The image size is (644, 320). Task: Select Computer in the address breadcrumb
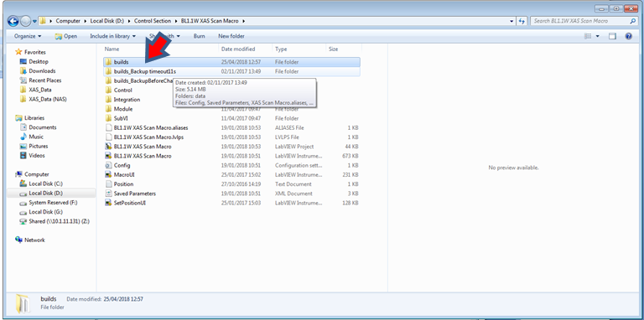pos(68,21)
